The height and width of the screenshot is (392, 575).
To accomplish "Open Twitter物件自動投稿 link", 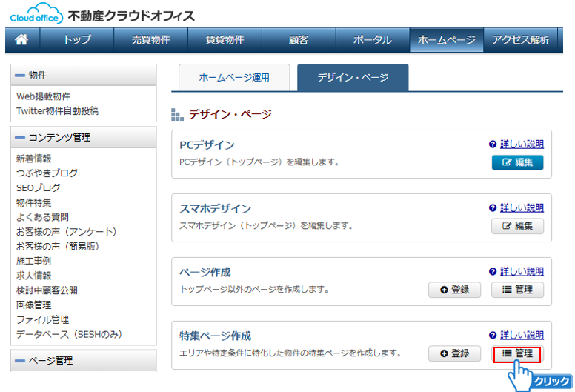I will [x=57, y=111].
